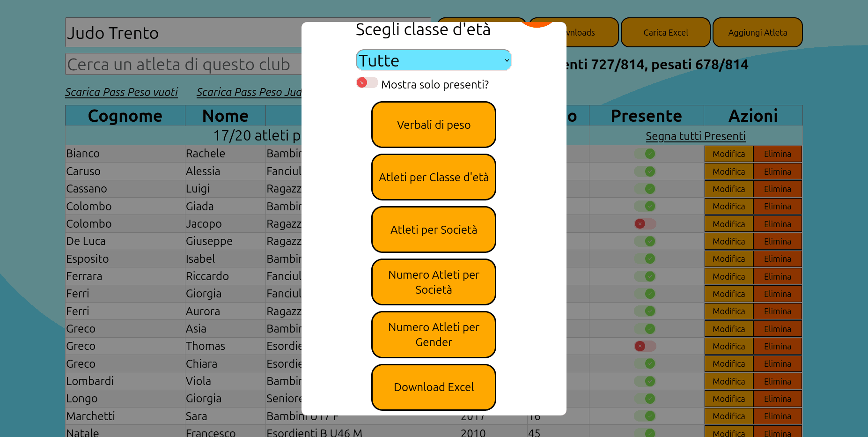Select Numero Atleti per Gender
This screenshot has height=437, width=868.
click(x=434, y=335)
